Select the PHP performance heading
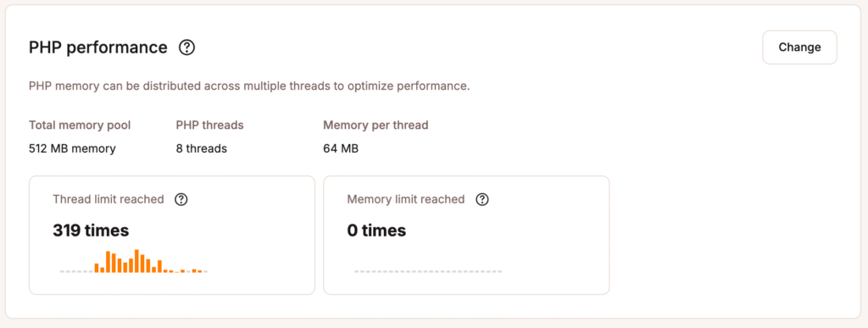 point(98,48)
